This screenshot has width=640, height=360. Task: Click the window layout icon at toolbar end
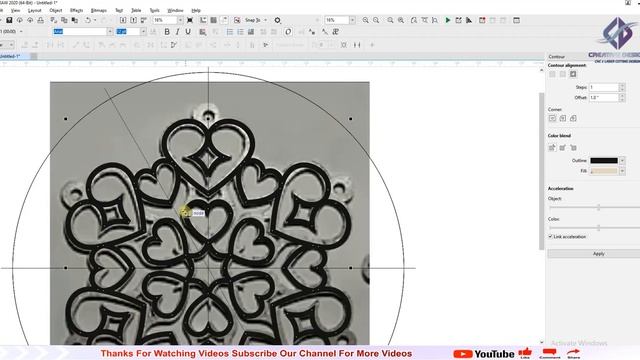point(516,20)
